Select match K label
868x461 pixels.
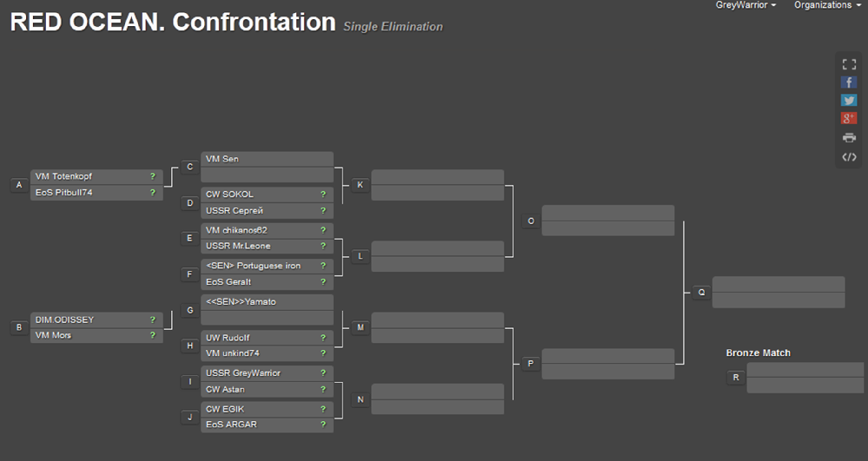pos(360,185)
